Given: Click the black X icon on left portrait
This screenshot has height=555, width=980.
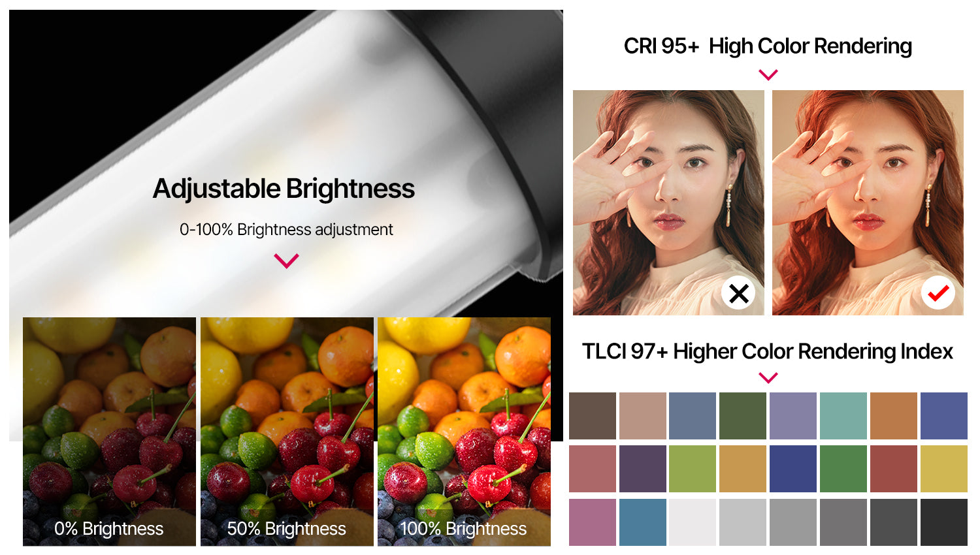Looking at the screenshot, I should [x=738, y=294].
